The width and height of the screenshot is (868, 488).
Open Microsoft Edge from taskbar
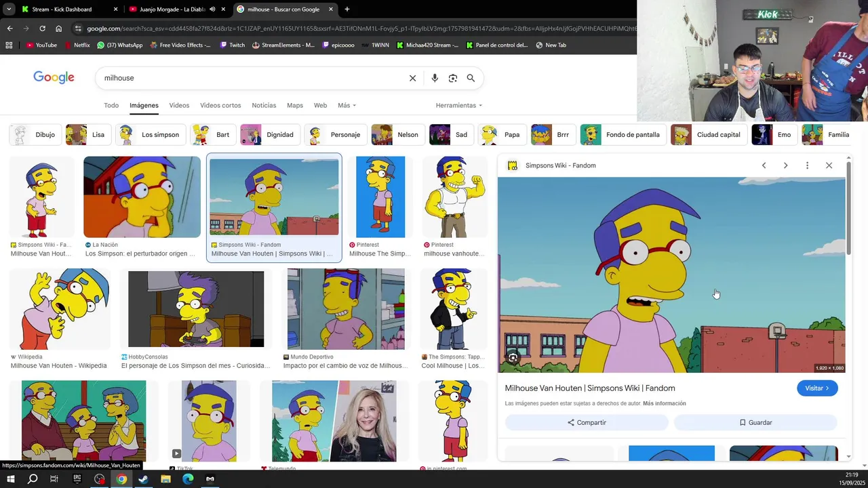(188, 479)
